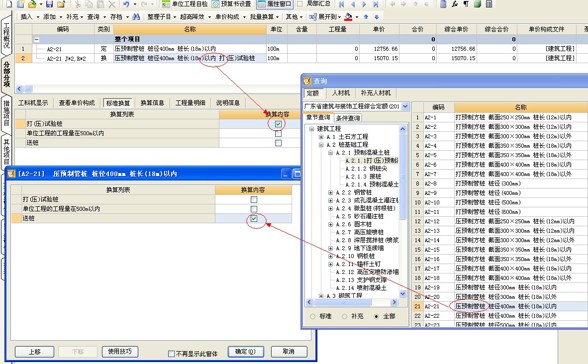Click the paragraph mark icon
This screenshot has width=588, height=364.
coord(466,4)
